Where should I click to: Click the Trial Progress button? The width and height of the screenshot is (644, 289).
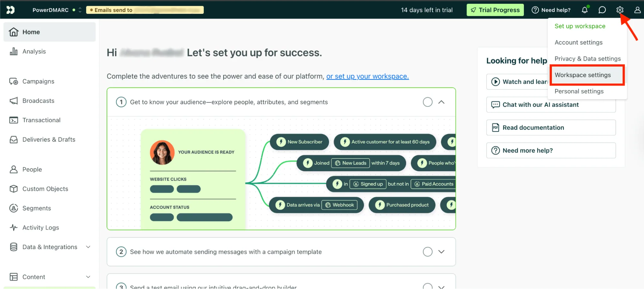pos(495,10)
